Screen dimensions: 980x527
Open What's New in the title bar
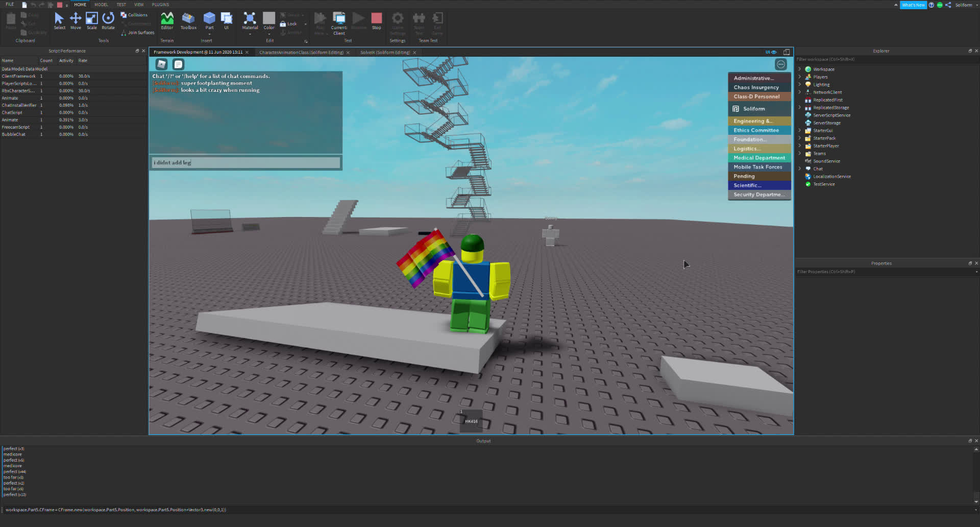click(x=913, y=5)
